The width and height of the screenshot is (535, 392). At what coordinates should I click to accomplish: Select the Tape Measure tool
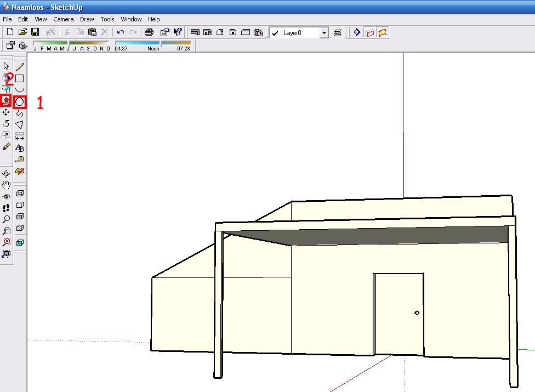click(19, 160)
